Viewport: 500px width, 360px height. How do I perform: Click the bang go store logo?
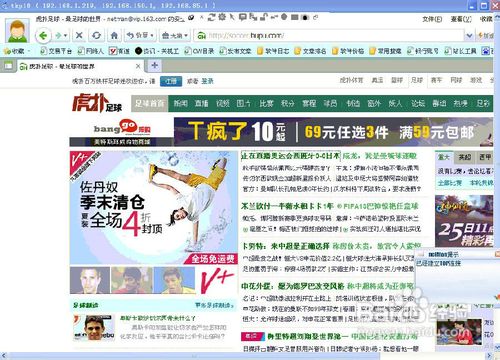click(122, 127)
